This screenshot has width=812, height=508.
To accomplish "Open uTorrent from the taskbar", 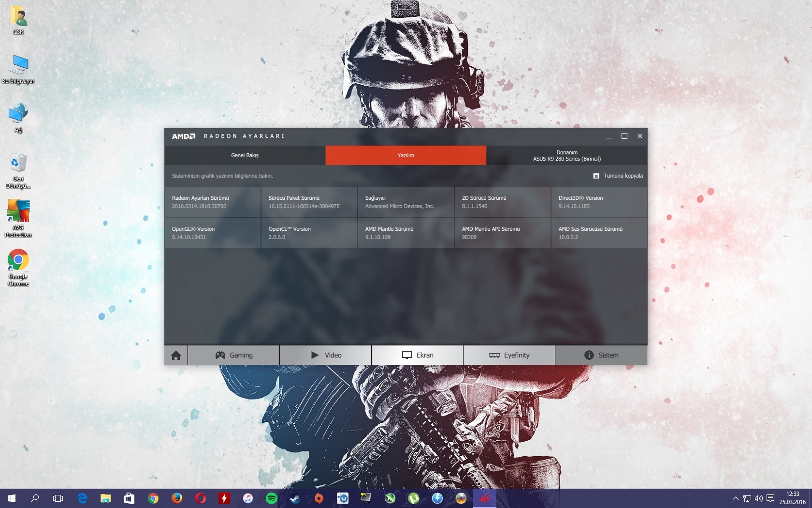I will (x=414, y=498).
